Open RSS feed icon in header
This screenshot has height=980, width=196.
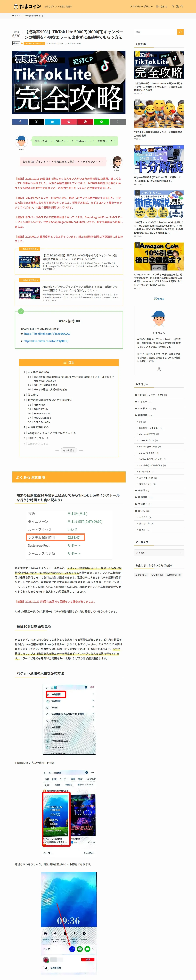(x=177, y=7)
